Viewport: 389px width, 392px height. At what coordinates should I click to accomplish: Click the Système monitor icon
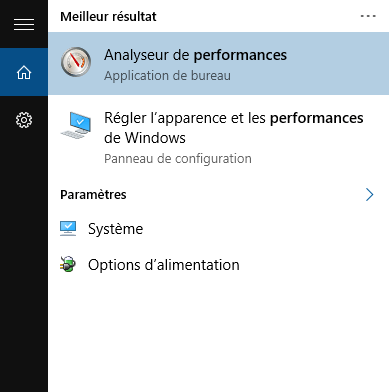68,229
